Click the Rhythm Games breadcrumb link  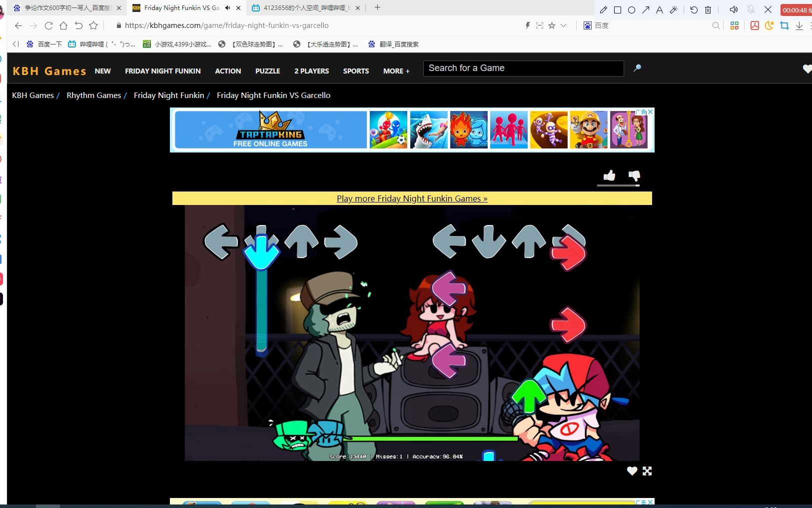(94, 95)
